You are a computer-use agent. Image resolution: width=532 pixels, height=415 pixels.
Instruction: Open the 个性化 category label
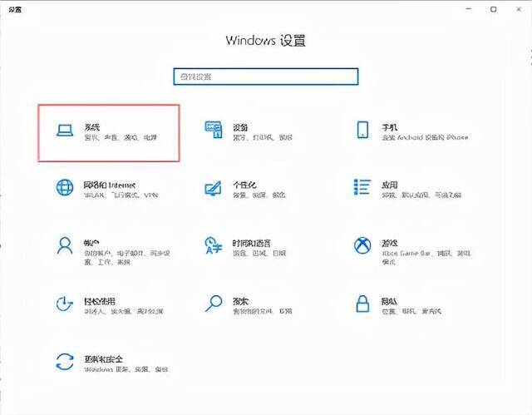coord(244,185)
